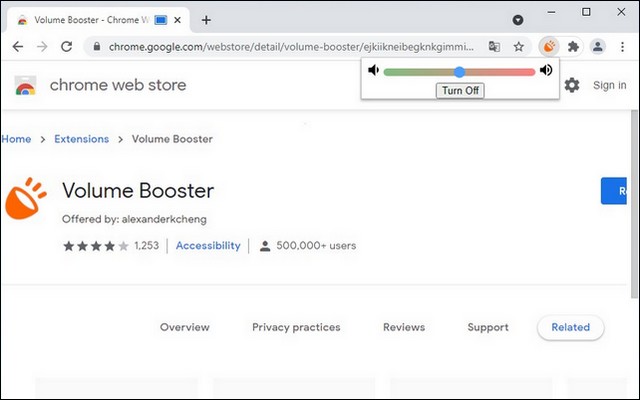The image size is (640, 400).
Task: Click the tab's media casting indicator icon
Action: click(161, 20)
